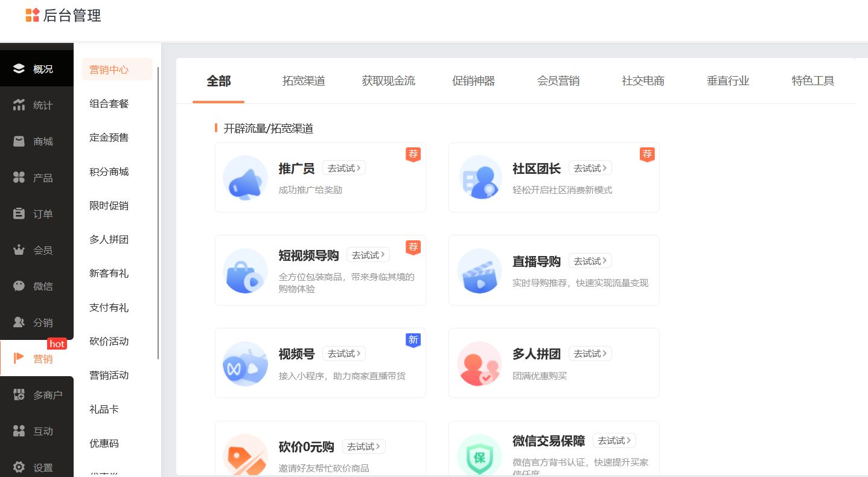Click the 订单 clipboard icon in sidebar
This screenshot has height=477, width=868.
(19, 214)
